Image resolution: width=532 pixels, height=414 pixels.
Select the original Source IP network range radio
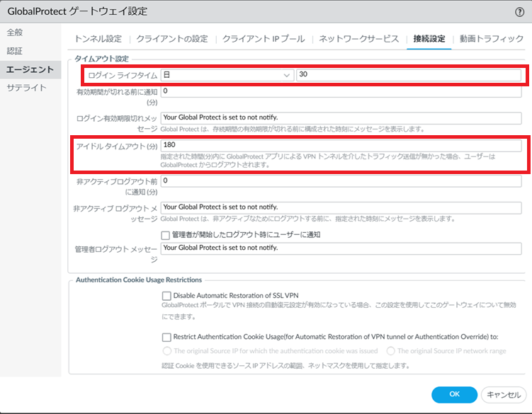point(390,351)
